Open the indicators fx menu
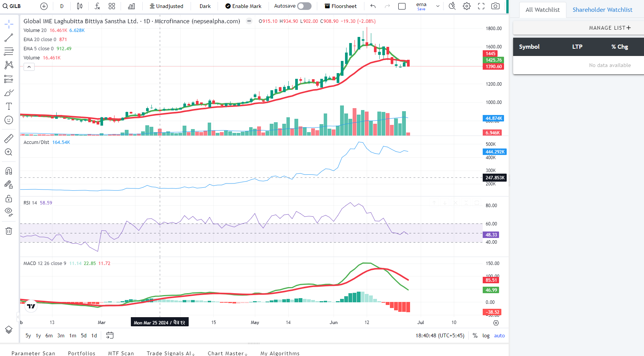Screen dimensions: 644x356 point(97,6)
